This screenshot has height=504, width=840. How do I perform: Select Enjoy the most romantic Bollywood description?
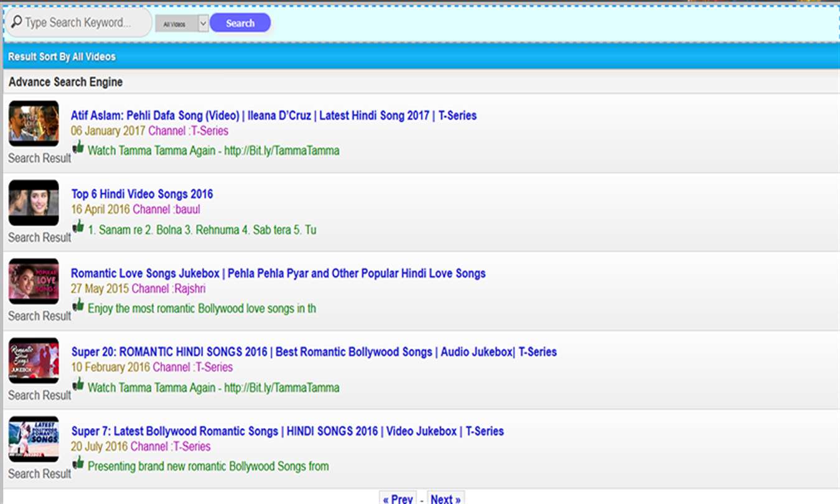click(202, 309)
